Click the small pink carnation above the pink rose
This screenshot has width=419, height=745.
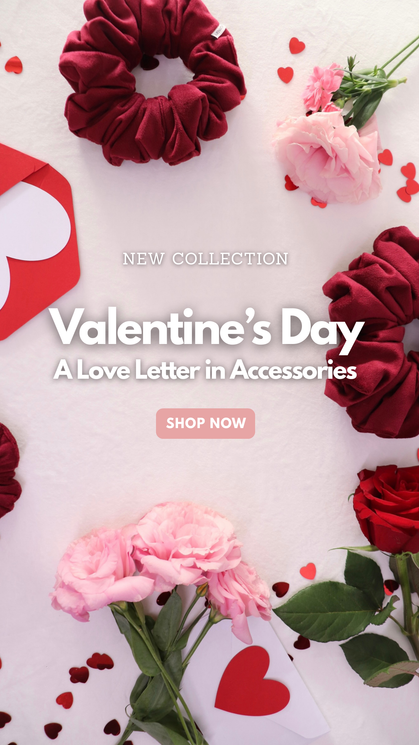click(322, 87)
